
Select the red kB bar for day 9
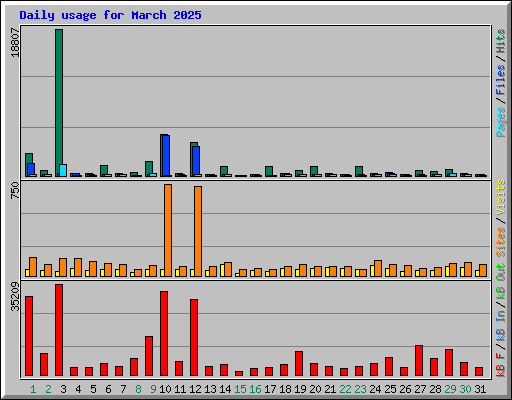149,356
